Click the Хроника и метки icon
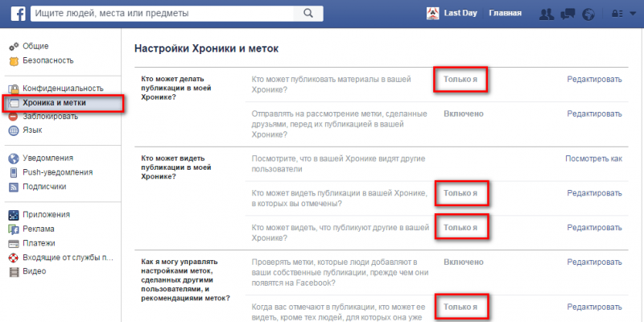Image resolution: width=644 pixels, height=322 pixels. pyautogui.click(x=14, y=103)
